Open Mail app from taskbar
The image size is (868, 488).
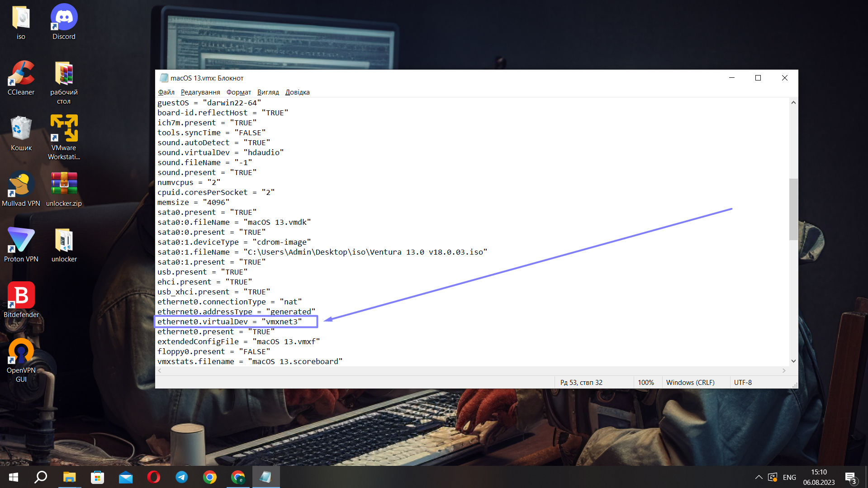click(x=125, y=477)
